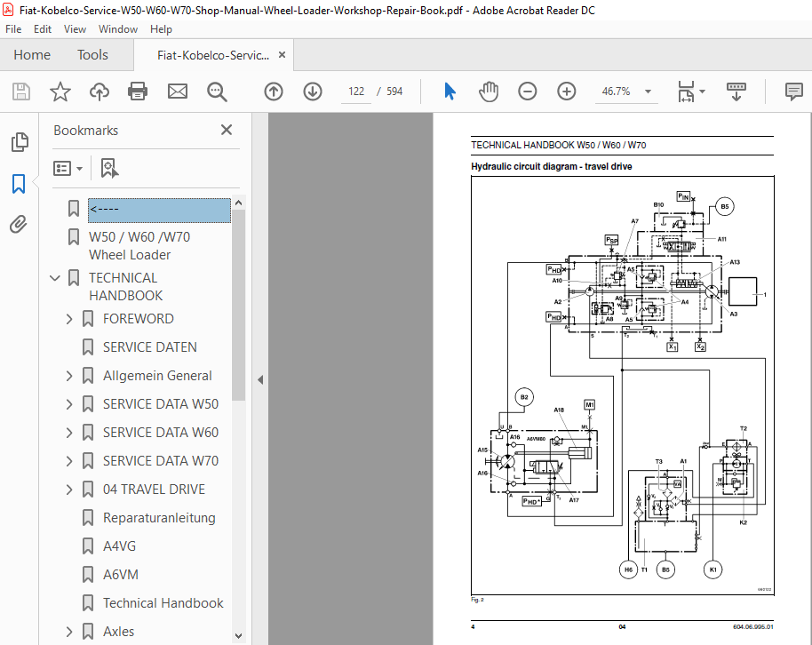Go to the Allgemein General bookmark
This screenshot has width=812, height=645.
click(x=157, y=376)
